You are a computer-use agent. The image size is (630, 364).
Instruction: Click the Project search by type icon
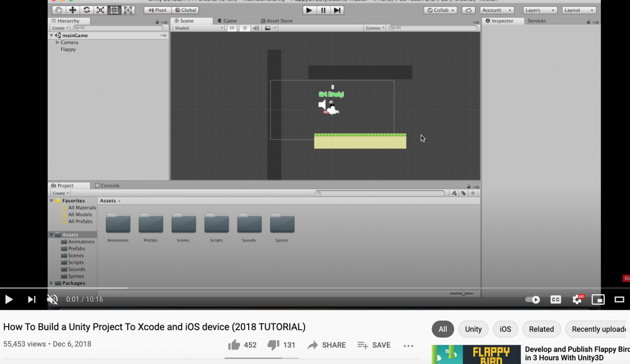454,193
